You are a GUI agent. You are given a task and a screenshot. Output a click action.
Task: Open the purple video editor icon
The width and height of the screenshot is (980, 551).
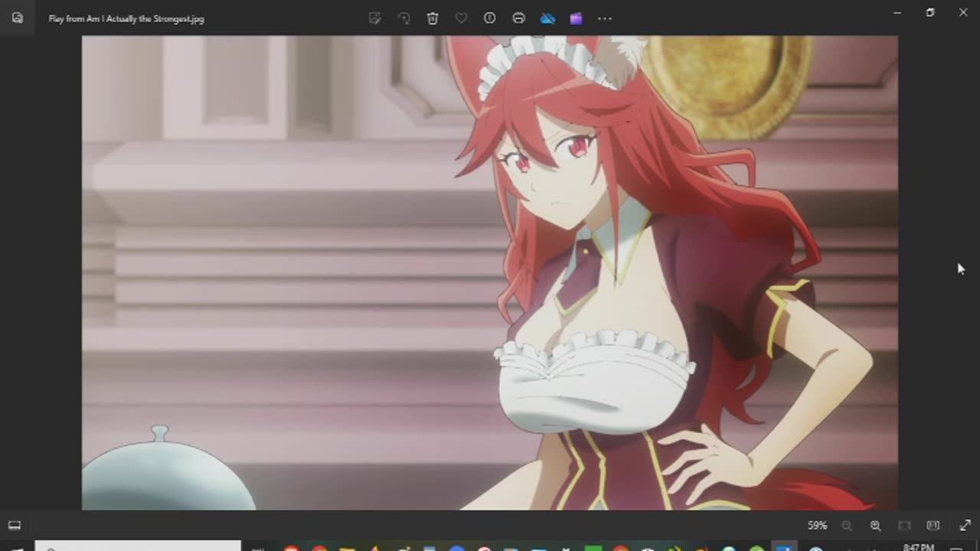coord(576,18)
